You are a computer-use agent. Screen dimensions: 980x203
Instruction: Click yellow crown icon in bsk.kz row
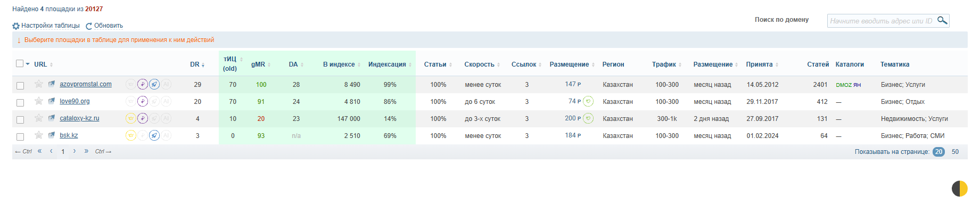pos(131,135)
